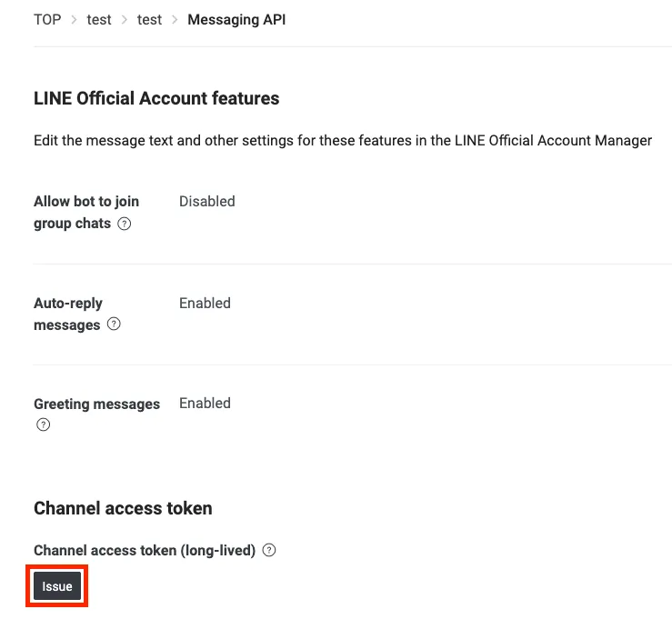Click help icon beside Auto-reply messages
This screenshot has width=672, height=629.
pyautogui.click(x=114, y=324)
